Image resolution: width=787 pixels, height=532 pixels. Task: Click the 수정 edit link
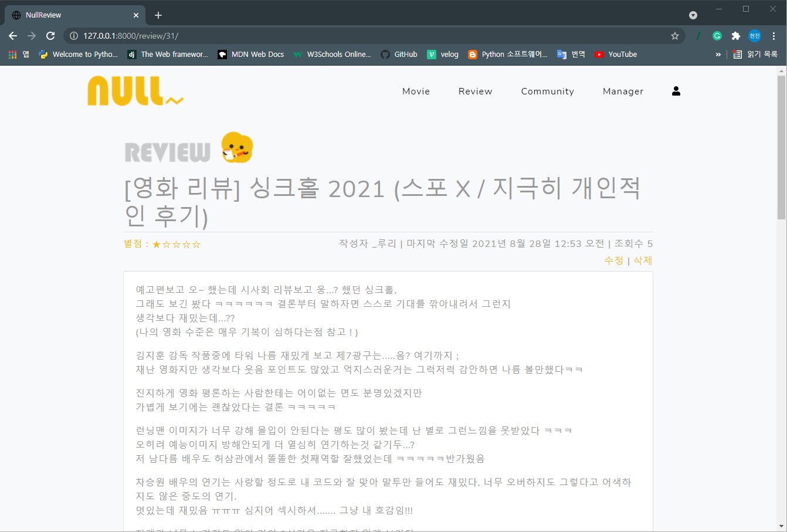613,260
